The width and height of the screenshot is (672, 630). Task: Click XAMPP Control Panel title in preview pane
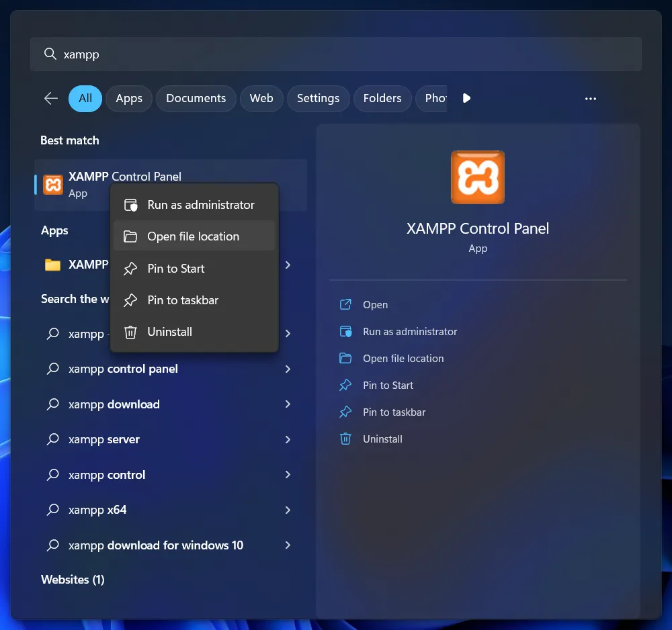[478, 229]
